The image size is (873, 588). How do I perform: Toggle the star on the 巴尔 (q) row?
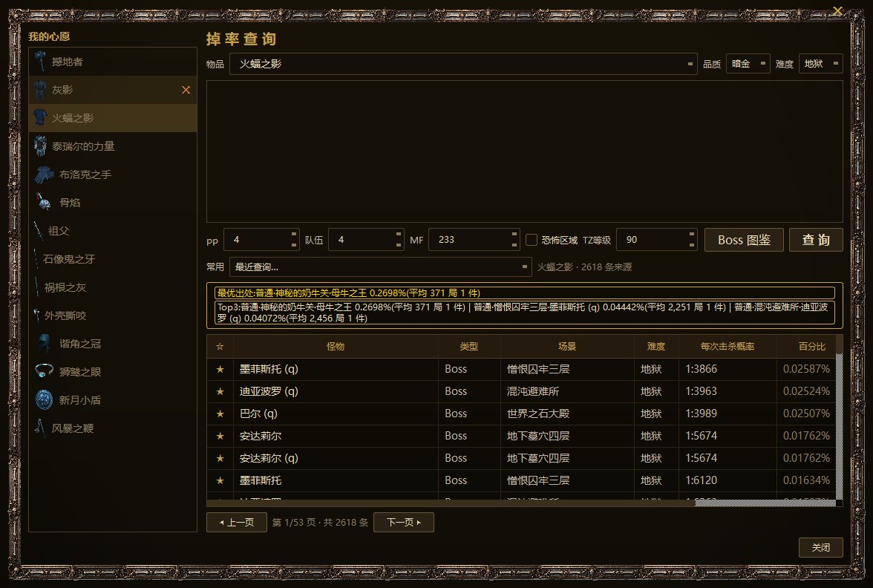(x=220, y=414)
